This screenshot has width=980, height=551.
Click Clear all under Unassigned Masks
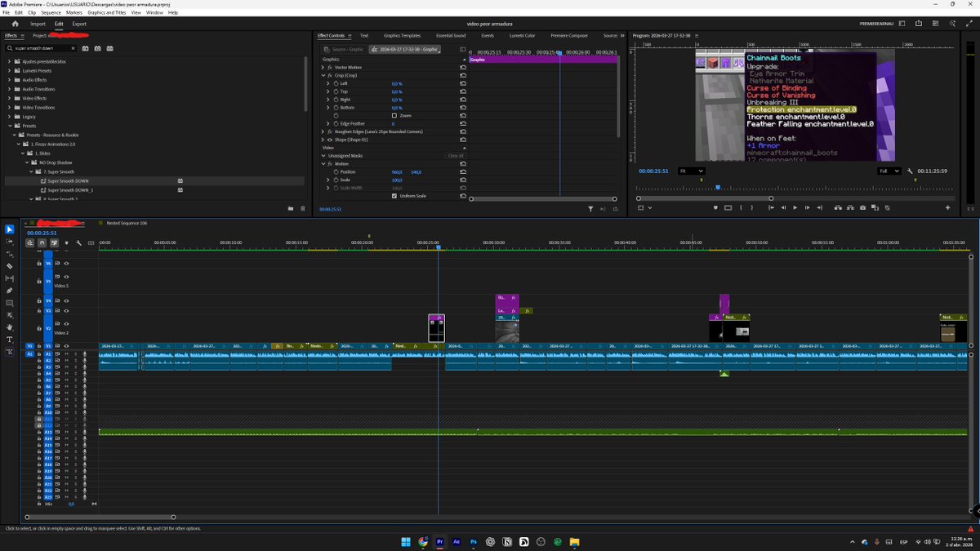point(455,156)
